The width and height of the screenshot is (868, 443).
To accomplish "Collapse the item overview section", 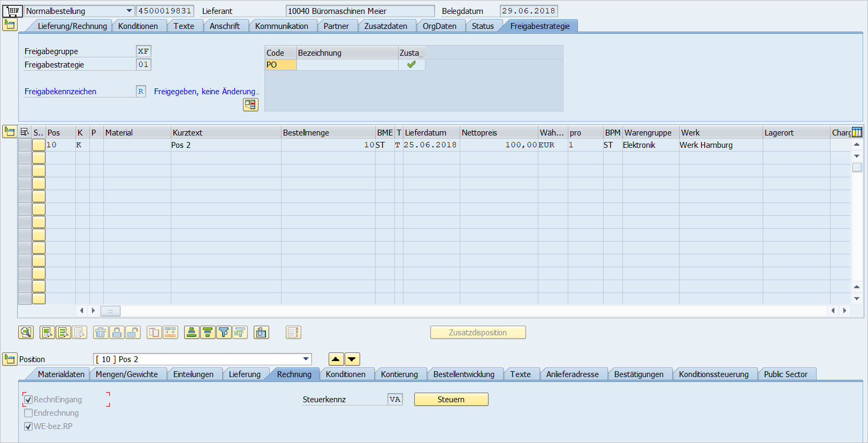I will pyautogui.click(x=10, y=132).
